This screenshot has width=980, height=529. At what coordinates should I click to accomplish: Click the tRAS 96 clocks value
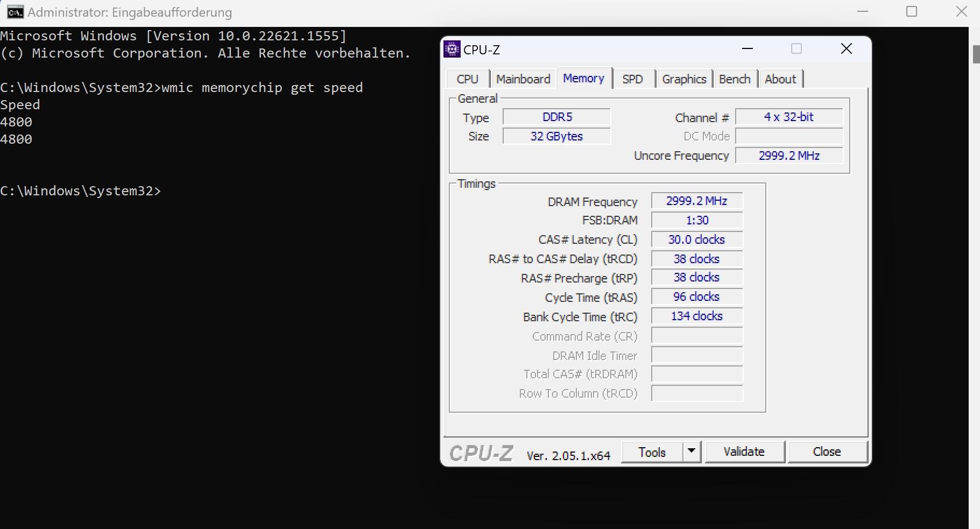click(x=697, y=297)
